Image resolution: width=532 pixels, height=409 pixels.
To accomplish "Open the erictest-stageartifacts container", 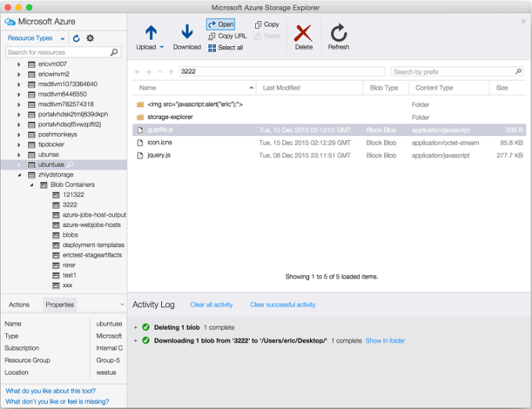I will [92, 255].
